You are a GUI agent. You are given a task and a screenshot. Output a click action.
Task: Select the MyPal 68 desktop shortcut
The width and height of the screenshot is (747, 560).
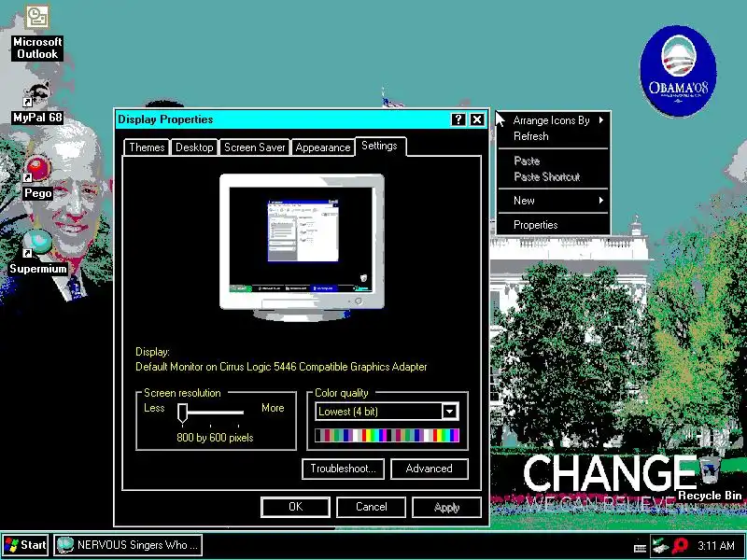37,103
